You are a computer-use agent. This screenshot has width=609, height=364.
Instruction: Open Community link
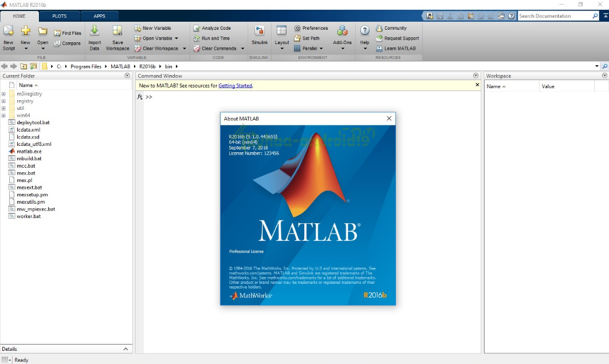click(391, 28)
